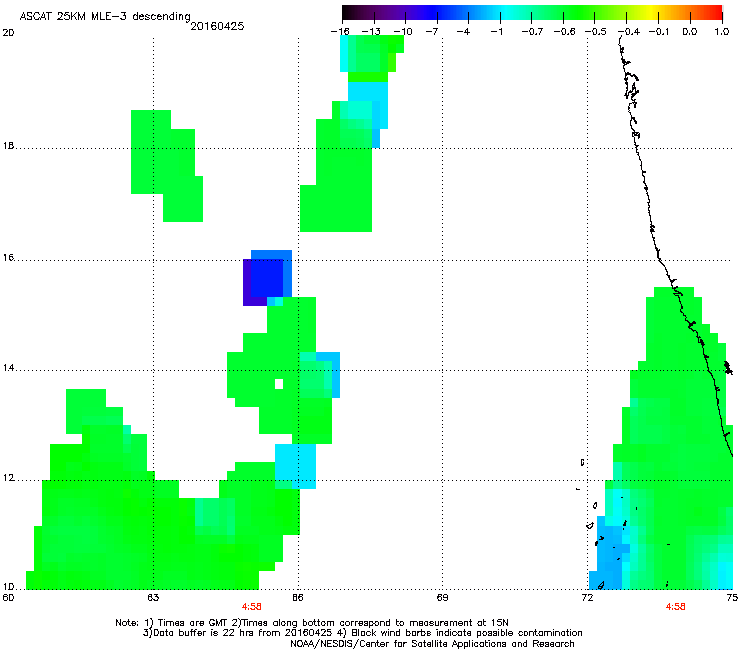Click the color bar label "1.0"
The width and height of the screenshot is (740, 650).
click(722, 32)
